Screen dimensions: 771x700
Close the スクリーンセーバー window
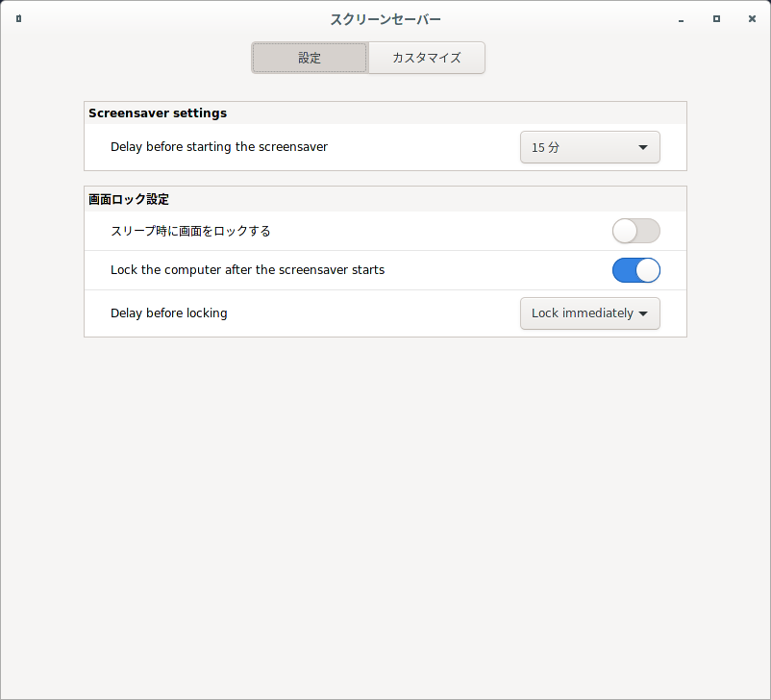(x=752, y=18)
